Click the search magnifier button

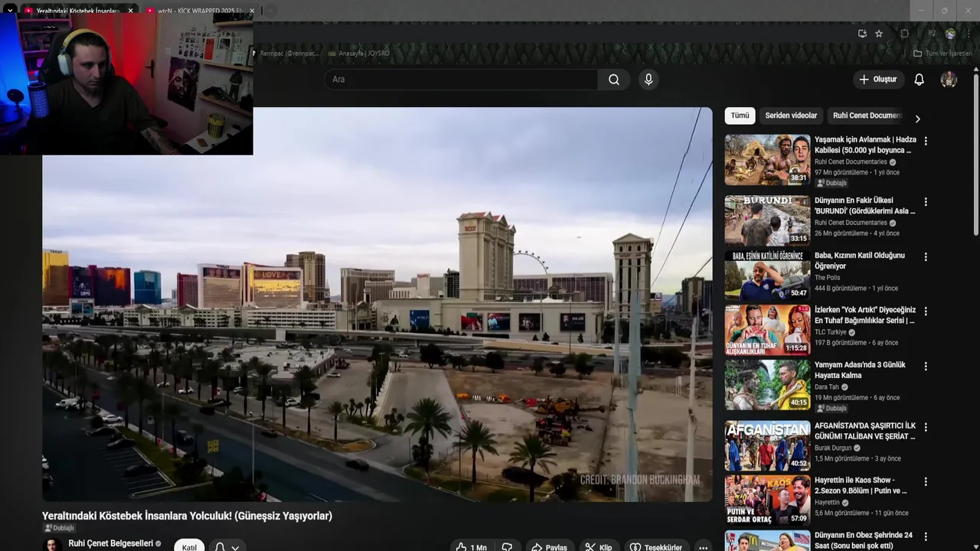coord(614,80)
